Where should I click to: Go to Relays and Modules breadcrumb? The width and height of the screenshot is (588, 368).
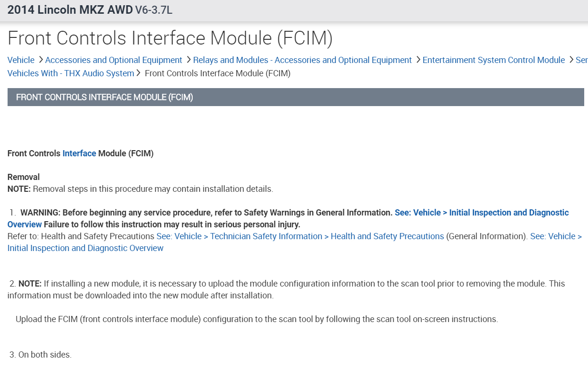point(303,60)
